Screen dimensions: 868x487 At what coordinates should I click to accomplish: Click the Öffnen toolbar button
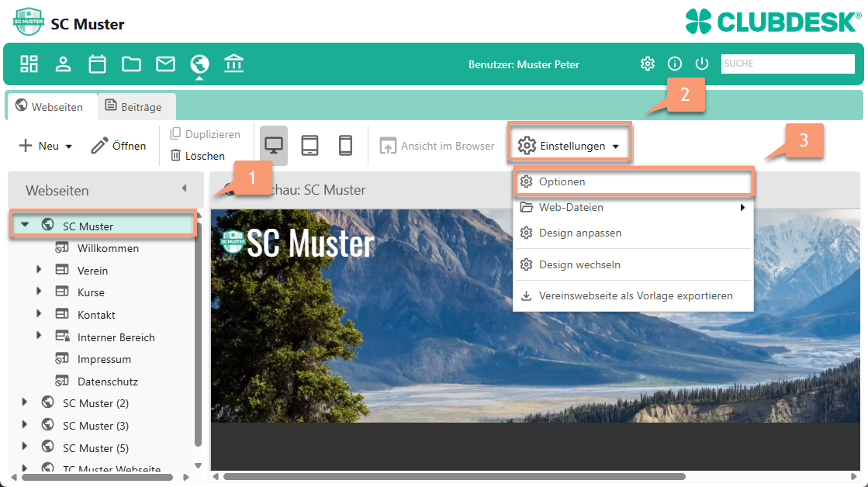click(119, 146)
